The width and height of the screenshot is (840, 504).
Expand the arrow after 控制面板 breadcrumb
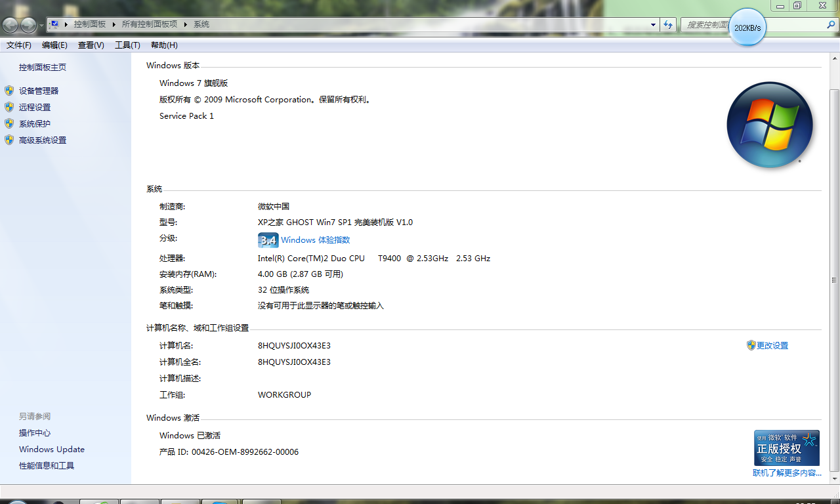click(x=114, y=24)
